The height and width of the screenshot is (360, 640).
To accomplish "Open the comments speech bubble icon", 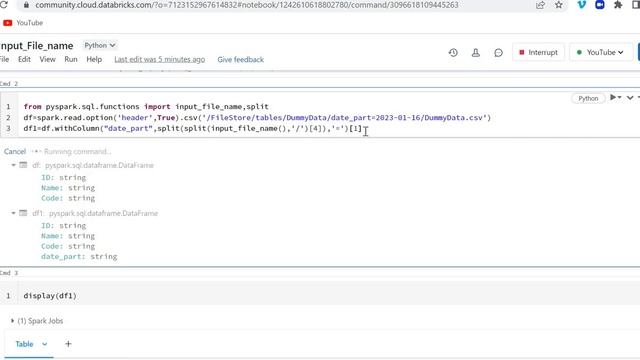I will pyautogui.click(x=498, y=53).
